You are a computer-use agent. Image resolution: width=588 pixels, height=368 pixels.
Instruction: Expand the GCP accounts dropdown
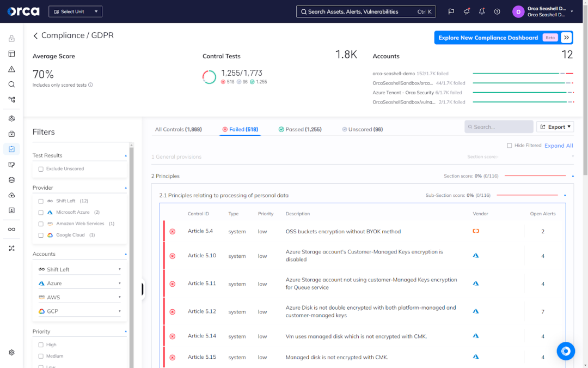[x=79, y=311]
